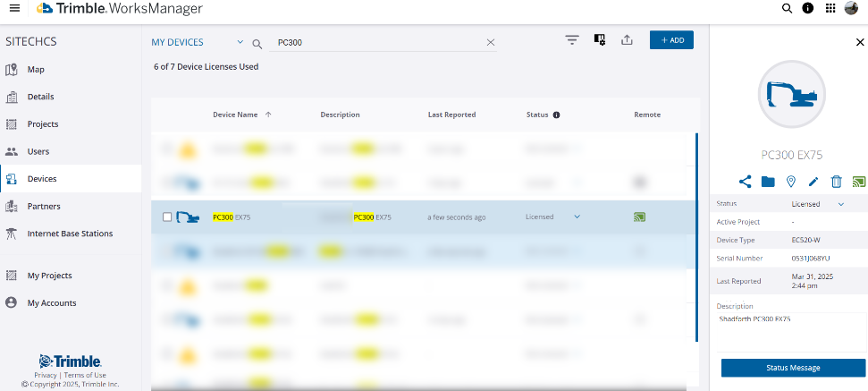Select Devices in the sidebar
This screenshot has width=868, height=391.
[x=71, y=179]
